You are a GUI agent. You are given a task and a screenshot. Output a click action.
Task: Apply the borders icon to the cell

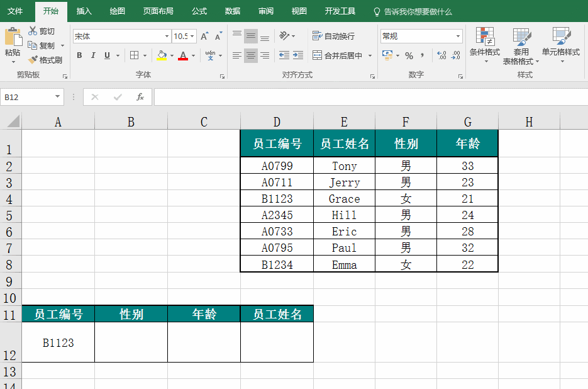click(134, 55)
